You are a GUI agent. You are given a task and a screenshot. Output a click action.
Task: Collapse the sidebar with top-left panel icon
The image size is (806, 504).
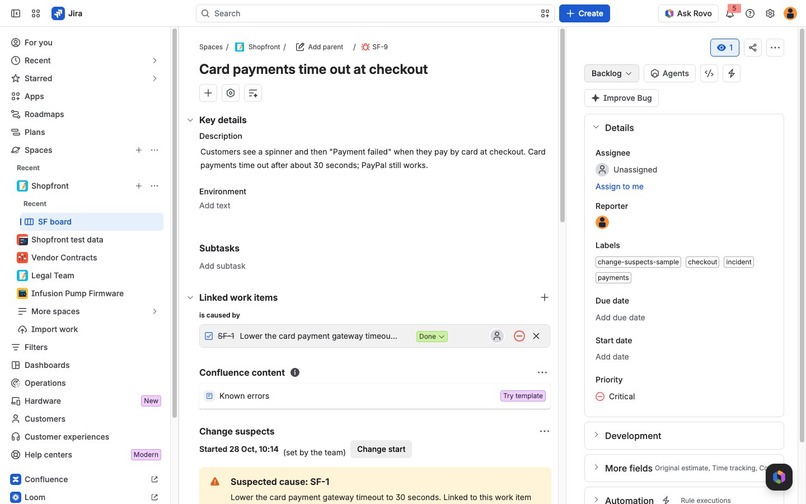(x=15, y=13)
